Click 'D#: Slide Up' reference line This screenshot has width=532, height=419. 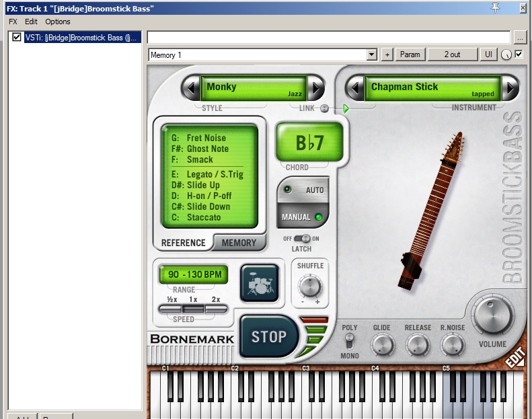[x=196, y=185]
